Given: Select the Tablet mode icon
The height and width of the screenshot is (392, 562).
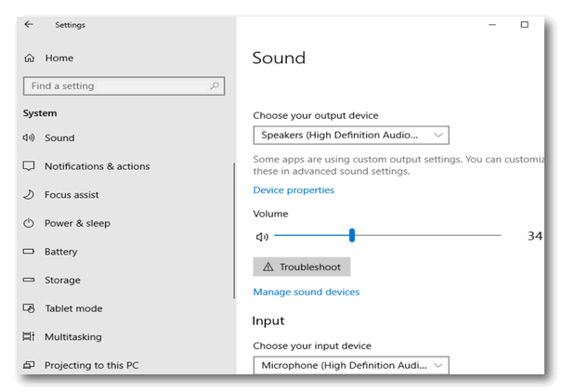Looking at the screenshot, I should 29,308.
